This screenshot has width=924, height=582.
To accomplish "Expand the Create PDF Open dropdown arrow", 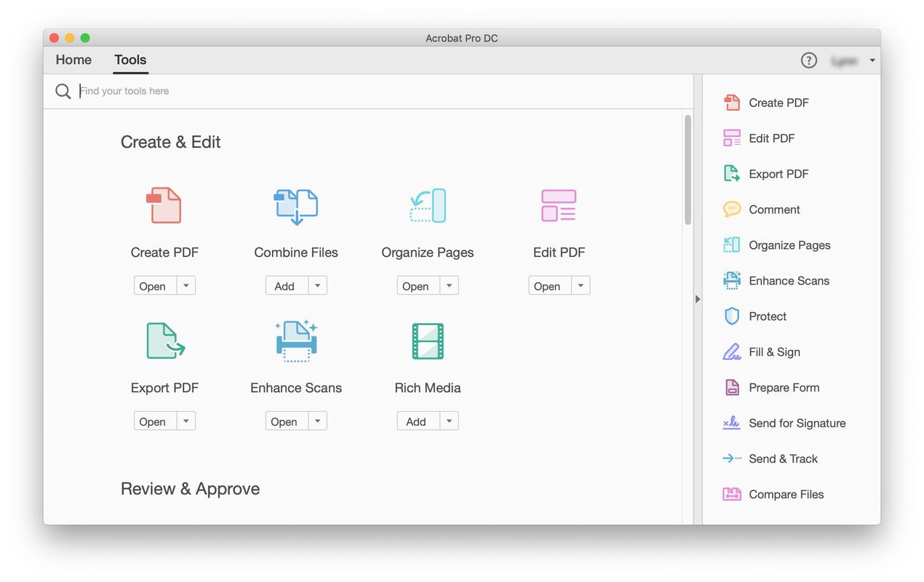I will pos(186,285).
